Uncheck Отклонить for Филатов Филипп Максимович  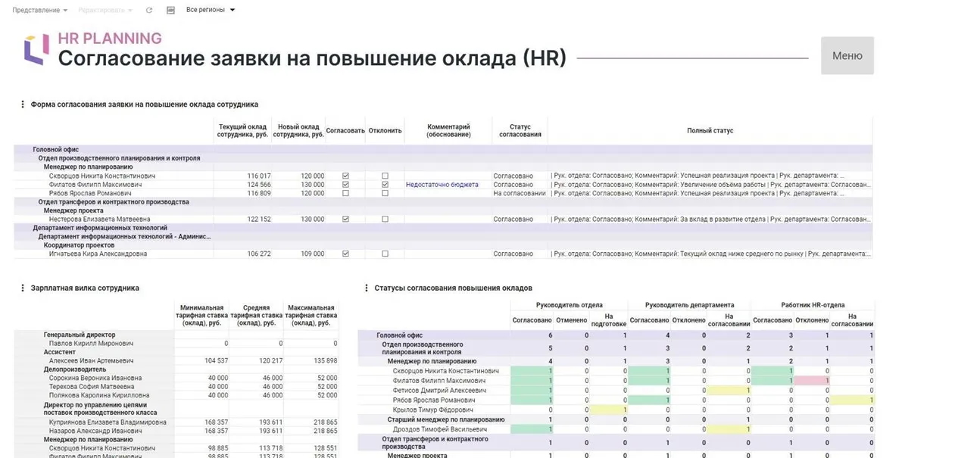(x=385, y=185)
